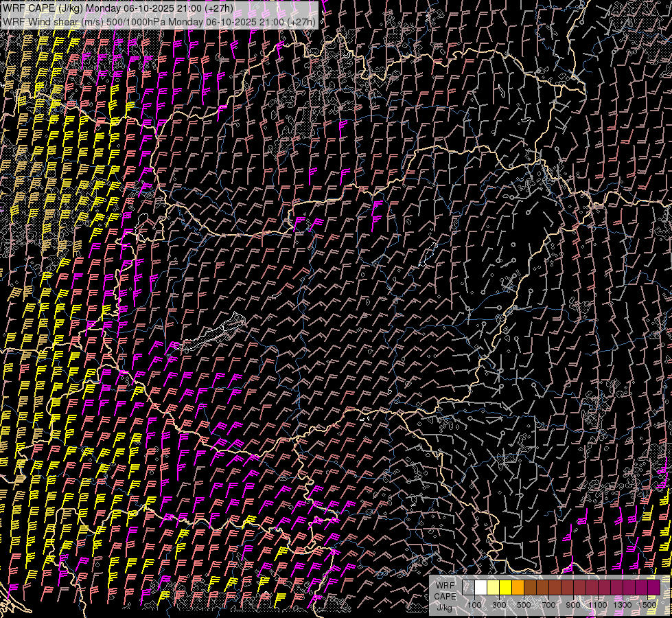Click the WRF CAPE (J/kg) title line
Image resolution: width=672 pixels, height=618 pixels.
pos(118,8)
